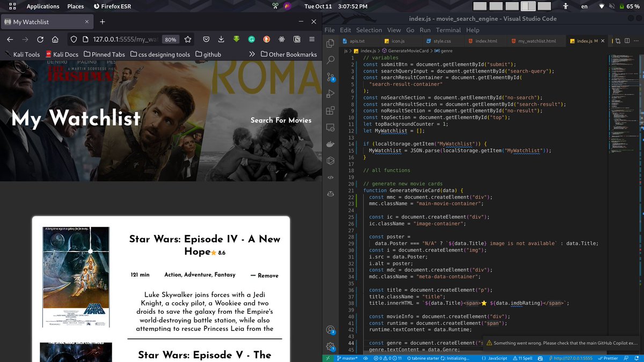Click the Search For Movies button
The width and height of the screenshot is (644, 362).
pos(281,120)
